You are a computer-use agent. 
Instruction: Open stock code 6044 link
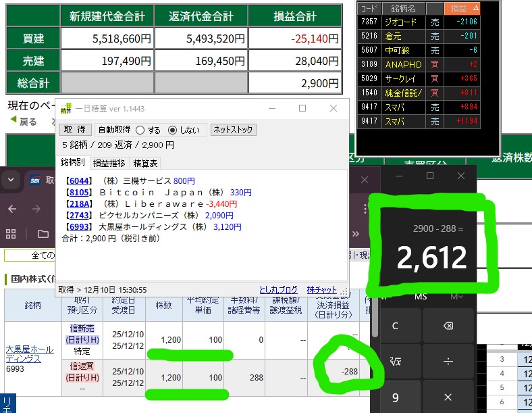pos(78,181)
